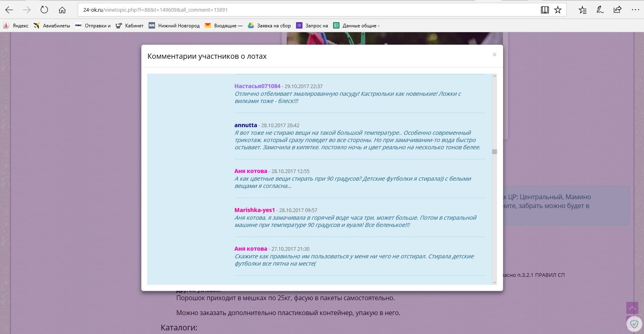644x334 pixels.
Task: Click the comments scrollbar thumb
Action: coord(495,152)
